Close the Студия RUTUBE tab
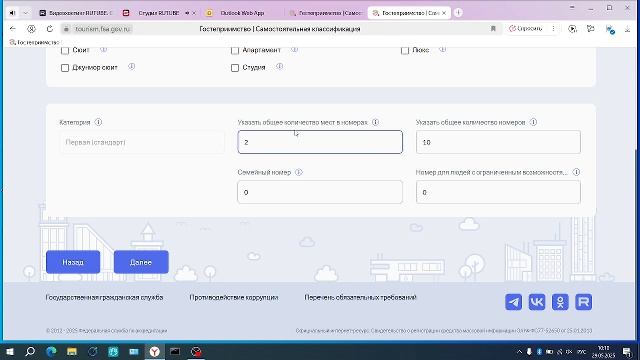This screenshot has height=360, width=640. 194,13
